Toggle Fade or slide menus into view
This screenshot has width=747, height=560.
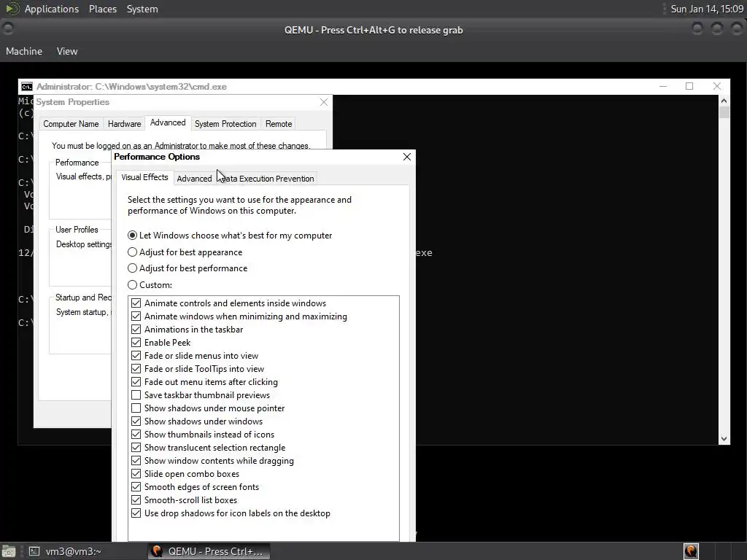click(x=136, y=356)
